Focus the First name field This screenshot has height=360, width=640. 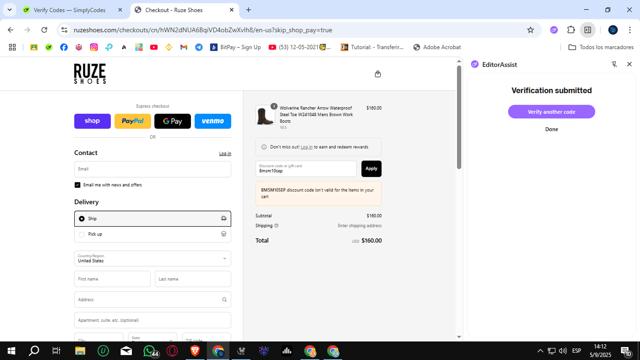112,279
